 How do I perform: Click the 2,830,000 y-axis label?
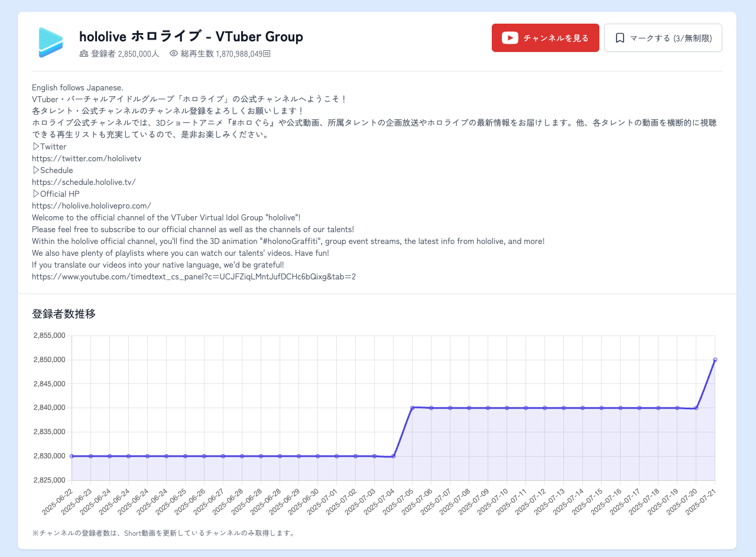(48, 456)
